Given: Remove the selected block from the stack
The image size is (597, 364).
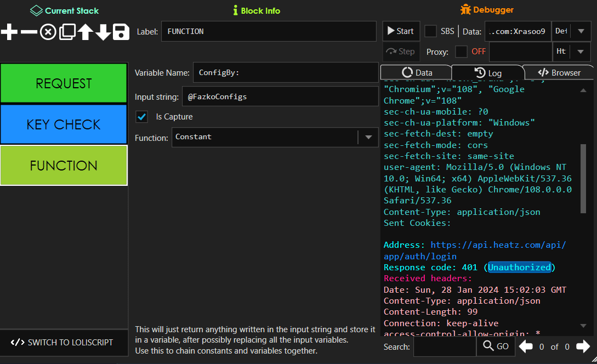Looking at the screenshot, I should (28, 32).
